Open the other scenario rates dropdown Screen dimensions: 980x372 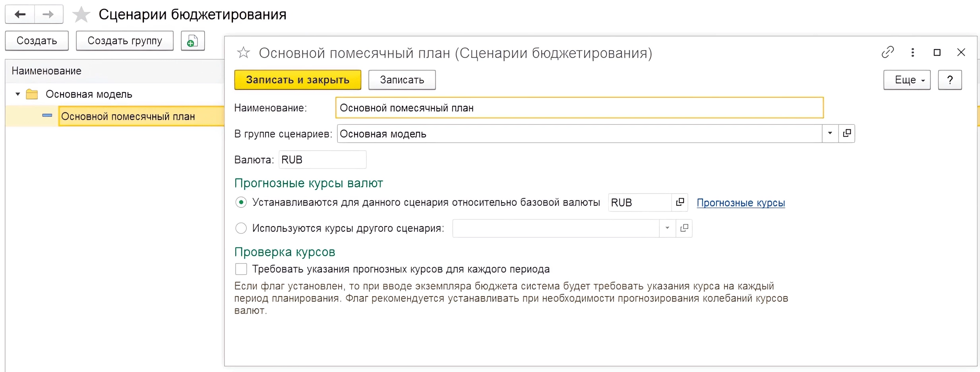667,228
